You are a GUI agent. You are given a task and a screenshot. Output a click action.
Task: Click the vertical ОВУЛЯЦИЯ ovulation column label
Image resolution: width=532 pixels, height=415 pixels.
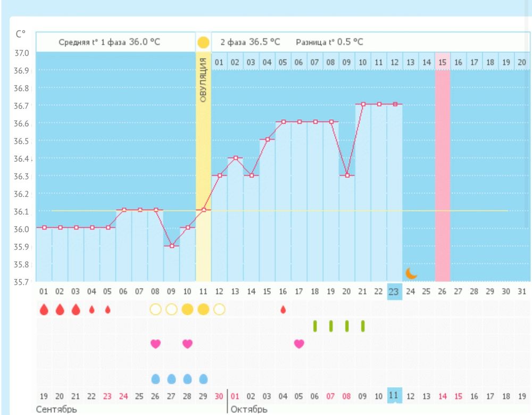click(203, 77)
